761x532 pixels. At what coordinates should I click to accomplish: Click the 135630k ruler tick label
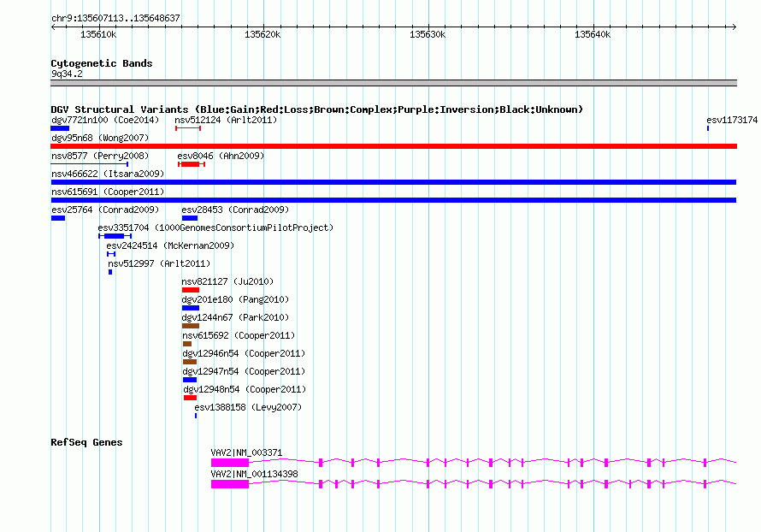coord(428,34)
